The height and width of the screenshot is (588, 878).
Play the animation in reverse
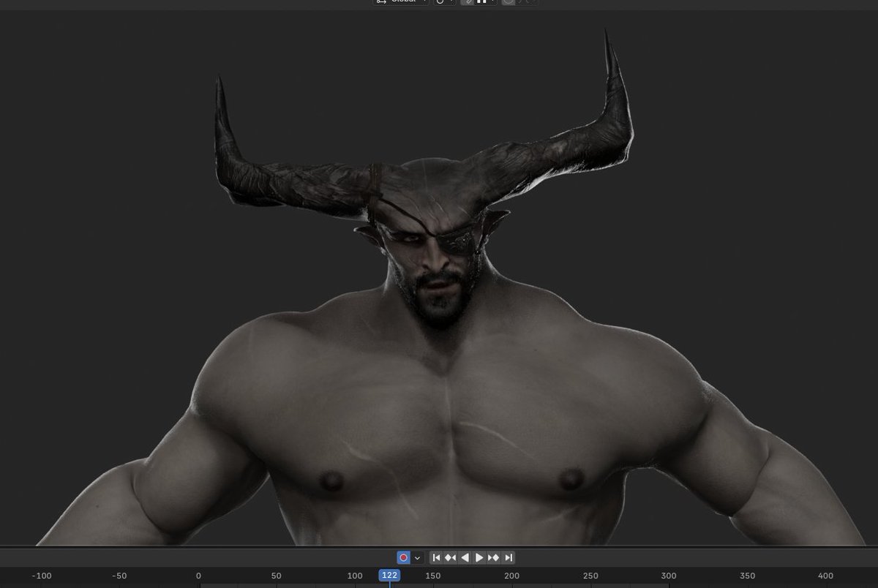[x=465, y=557]
